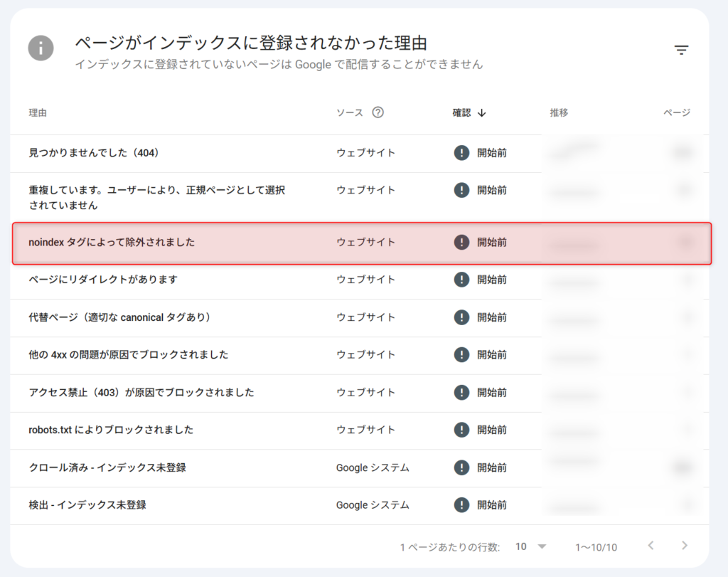Click the warning icon on the robots.txt row

tap(461, 430)
